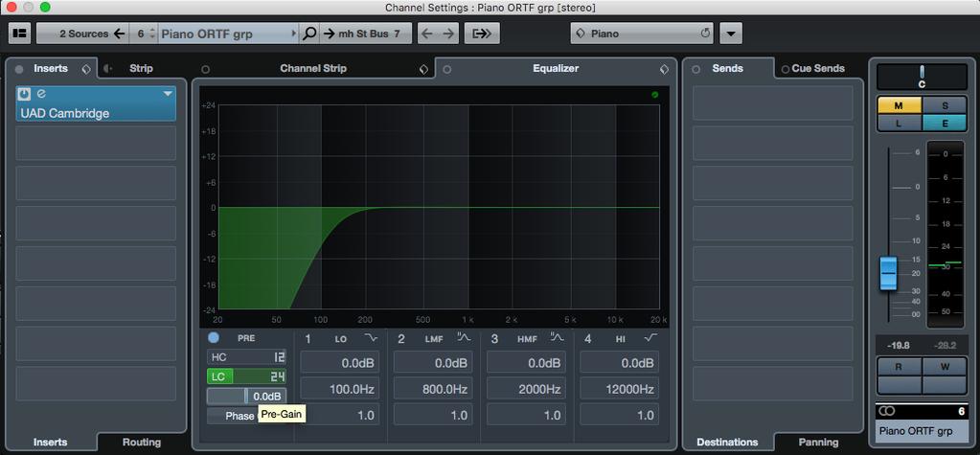The width and height of the screenshot is (980, 455).
Task: Click the edit 'e' icon on UAD Cambridge
Action: click(41, 94)
